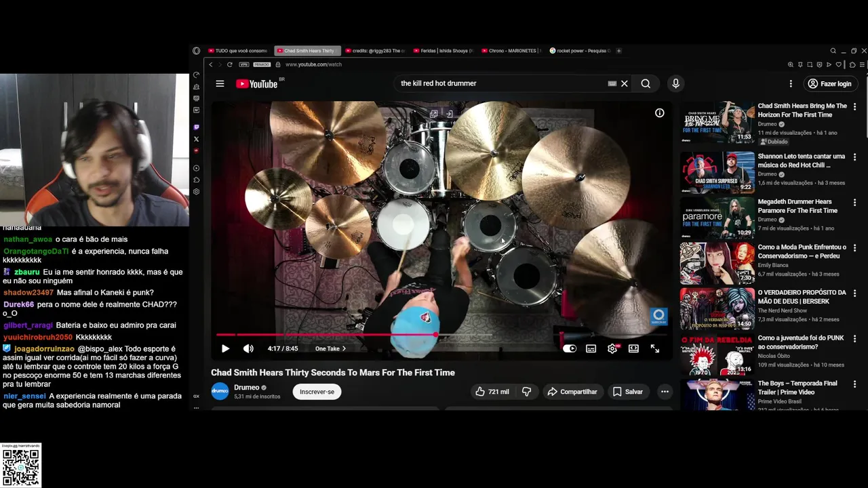868x488 pixels.
Task: Toggle the autoplay switch
Action: point(570,348)
